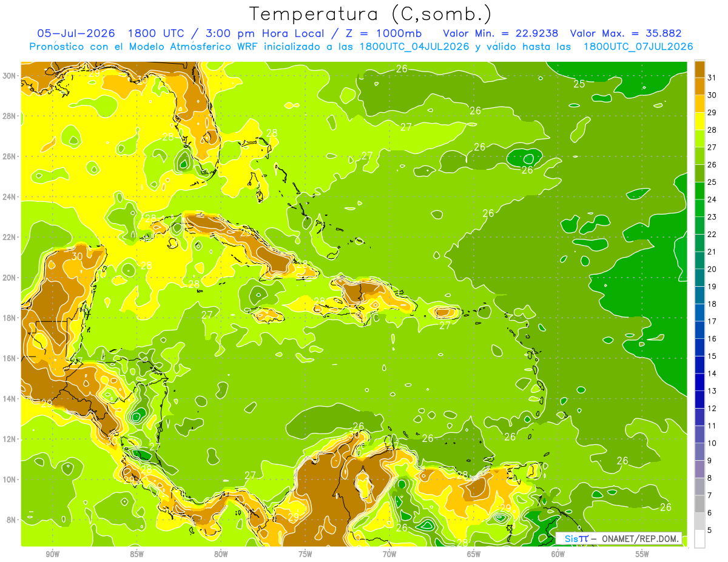Click the "10N" latitude axis label
Image resolution: width=728 pixels, height=562 pixels.
click(10, 480)
